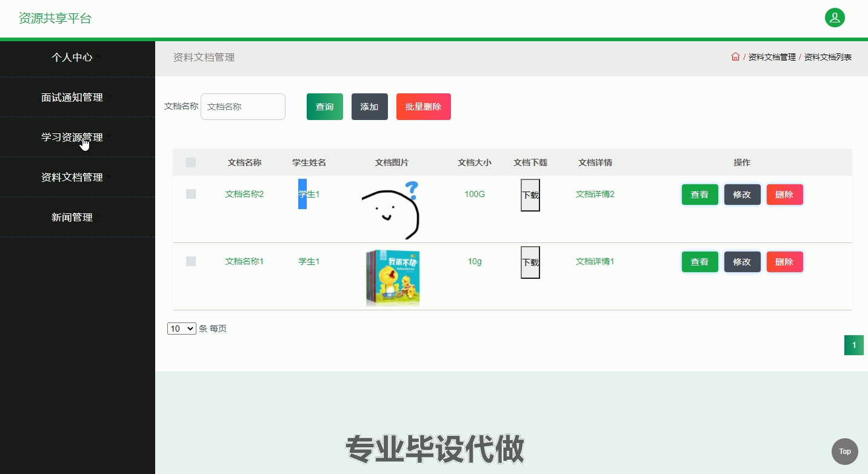Click 删除 for 文档名称1 row
This screenshot has width=868, height=474.
pyautogui.click(x=785, y=262)
